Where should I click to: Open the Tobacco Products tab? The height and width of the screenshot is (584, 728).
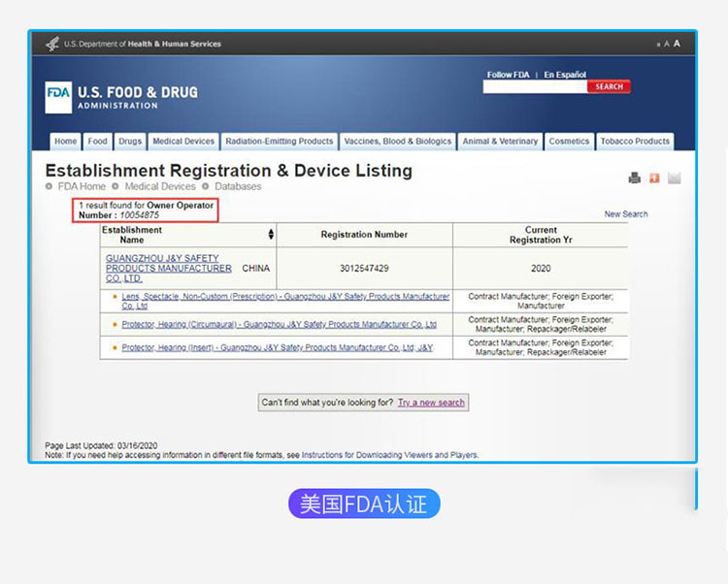pos(635,142)
